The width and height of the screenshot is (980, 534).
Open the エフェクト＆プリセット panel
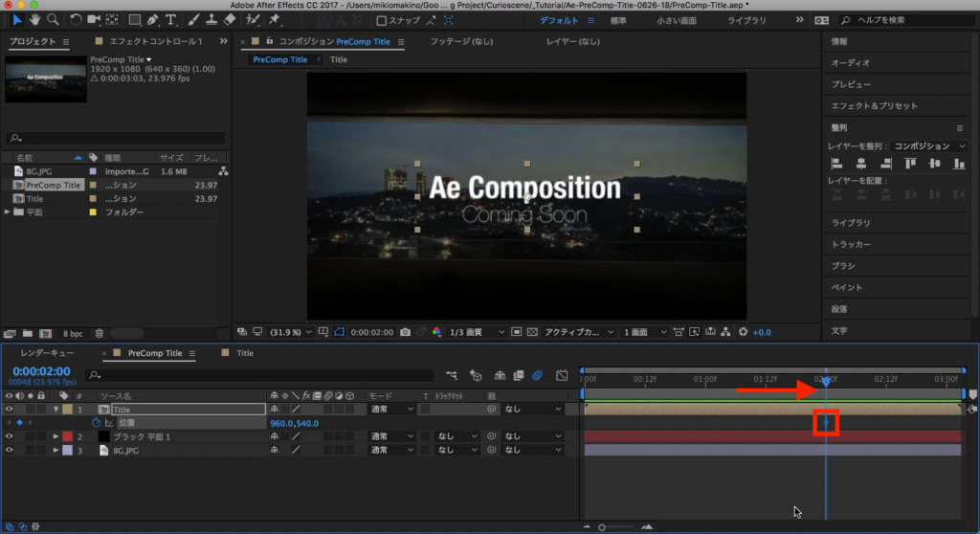(874, 105)
